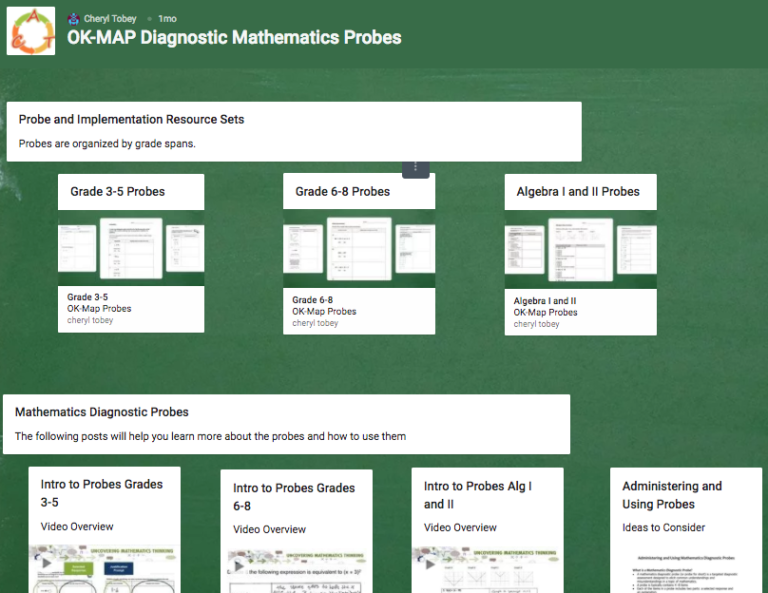Click the OK-MAP Diagnostic Mathematics Probes title

pos(234,38)
